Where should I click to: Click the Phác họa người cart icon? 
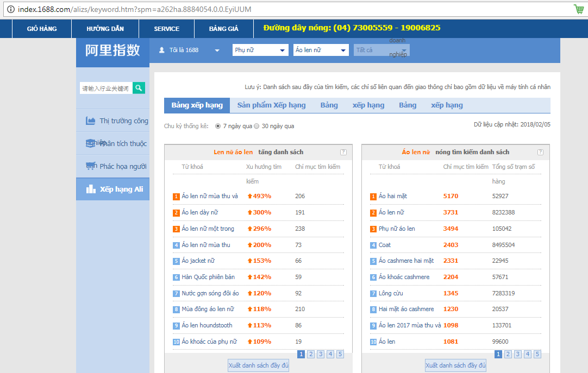(x=90, y=166)
